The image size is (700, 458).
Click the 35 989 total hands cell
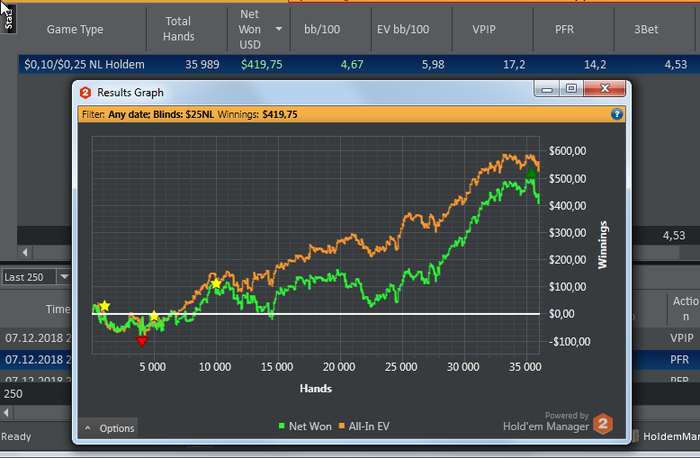[x=202, y=65]
